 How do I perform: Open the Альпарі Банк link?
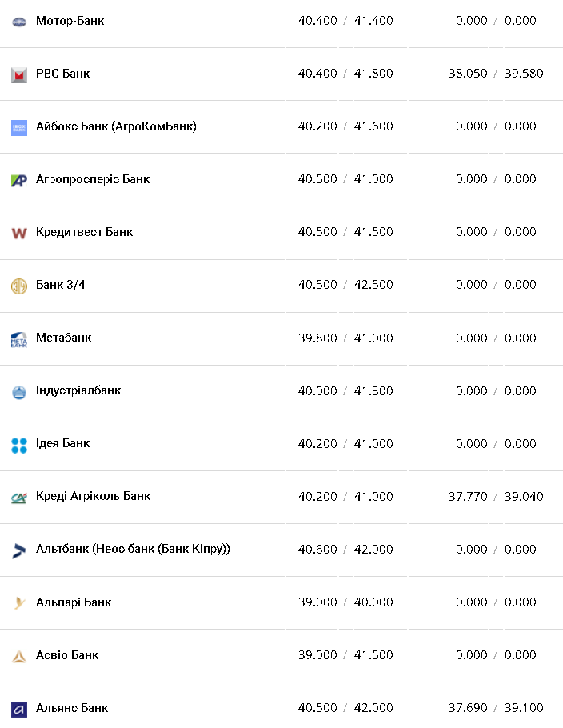point(74,602)
